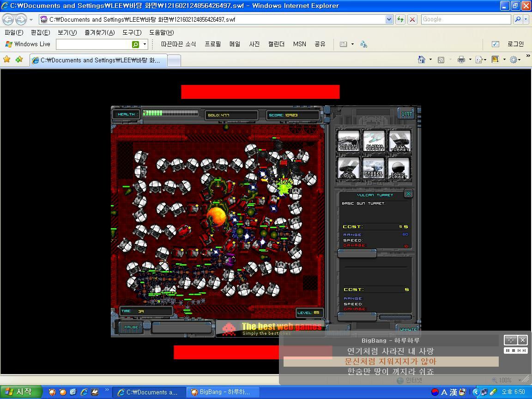Screen dimensions: 532x399
Task: Close the Vulcan Turret info panel
Action: point(409,194)
